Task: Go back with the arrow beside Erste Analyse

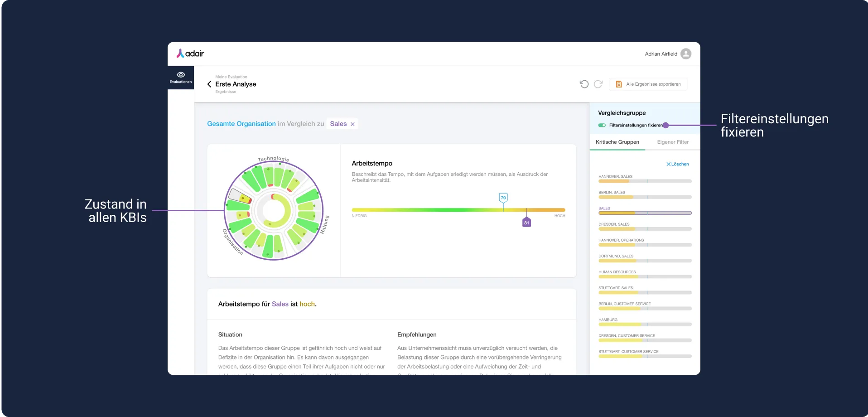Action: click(x=209, y=84)
